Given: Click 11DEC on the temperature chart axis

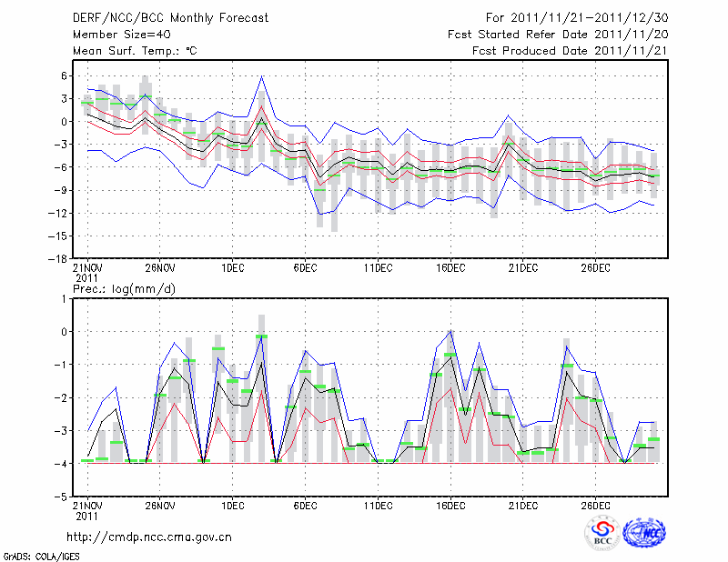Looking at the screenshot, I should tap(377, 267).
